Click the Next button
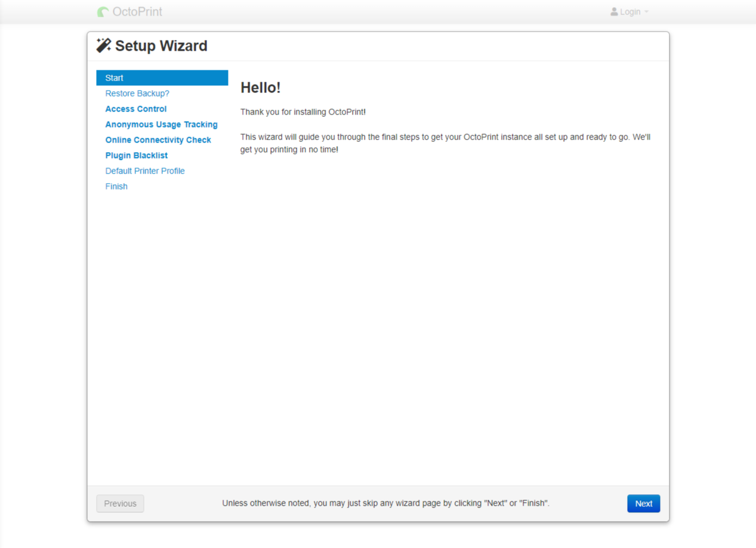The image size is (756, 548). click(643, 503)
